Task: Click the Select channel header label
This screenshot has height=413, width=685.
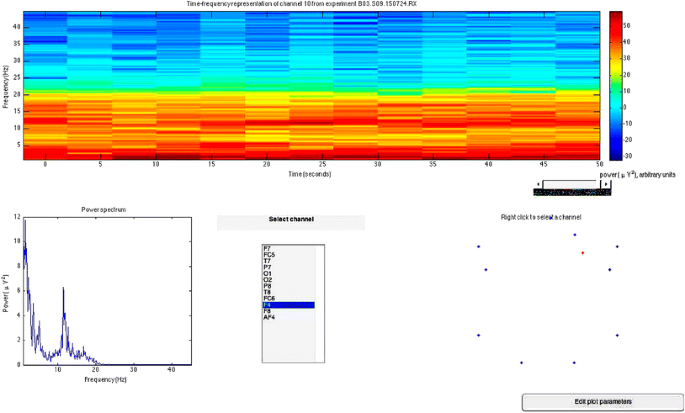Action: click(x=291, y=219)
